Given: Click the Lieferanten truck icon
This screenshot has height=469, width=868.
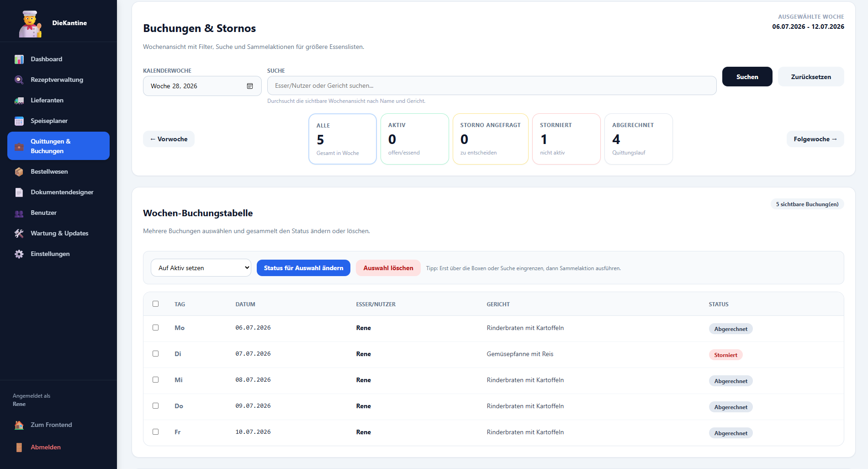Looking at the screenshot, I should point(19,101).
